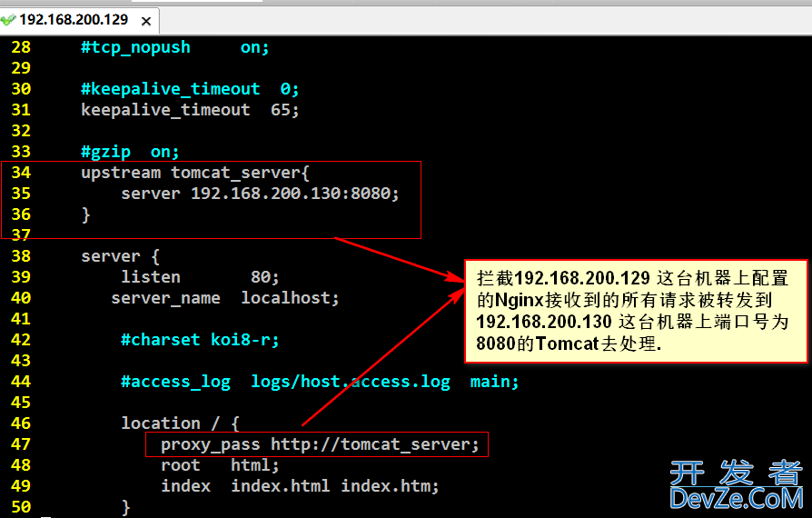Viewport: 812px width, 518px height.
Task: Click line number 45
Action: coord(21,403)
